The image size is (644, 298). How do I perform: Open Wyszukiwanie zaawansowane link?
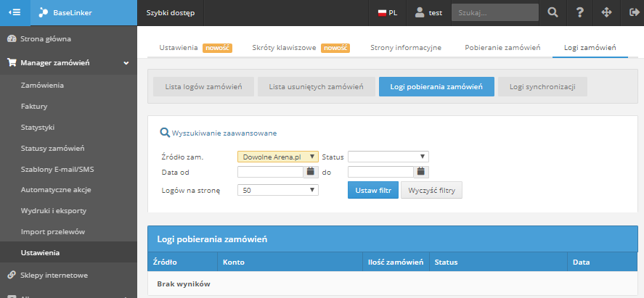(x=224, y=133)
